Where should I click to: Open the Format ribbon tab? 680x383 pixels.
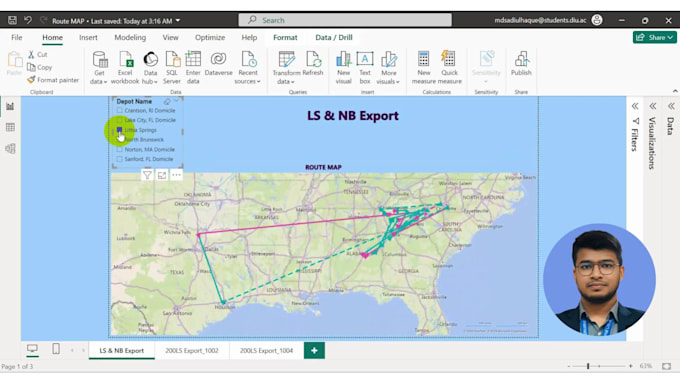point(285,37)
